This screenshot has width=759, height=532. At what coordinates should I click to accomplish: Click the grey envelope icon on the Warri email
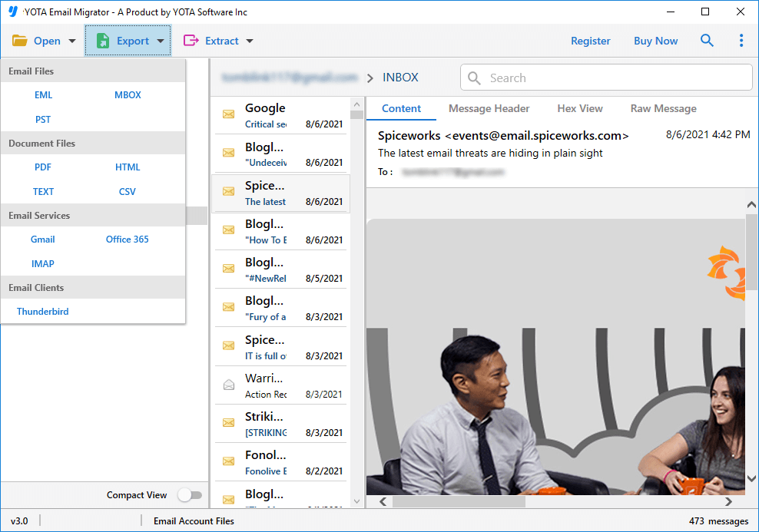click(x=228, y=384)
